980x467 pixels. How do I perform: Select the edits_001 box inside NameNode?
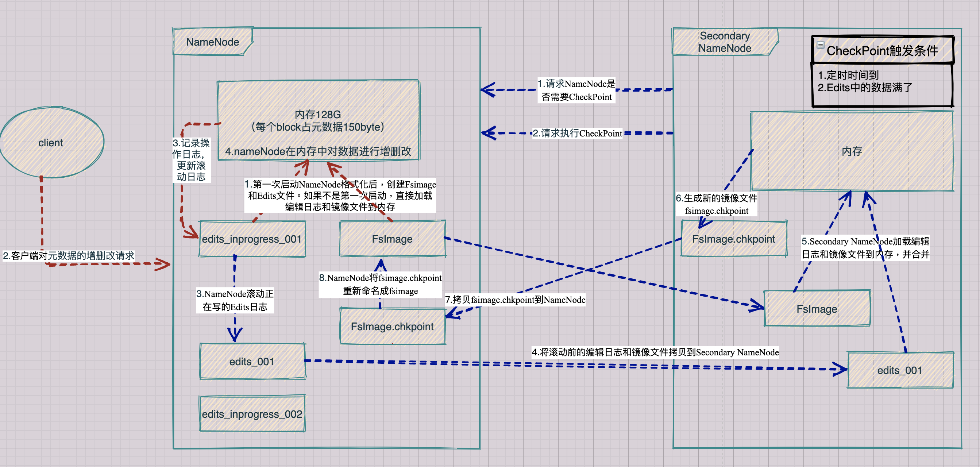pos(252,361)
